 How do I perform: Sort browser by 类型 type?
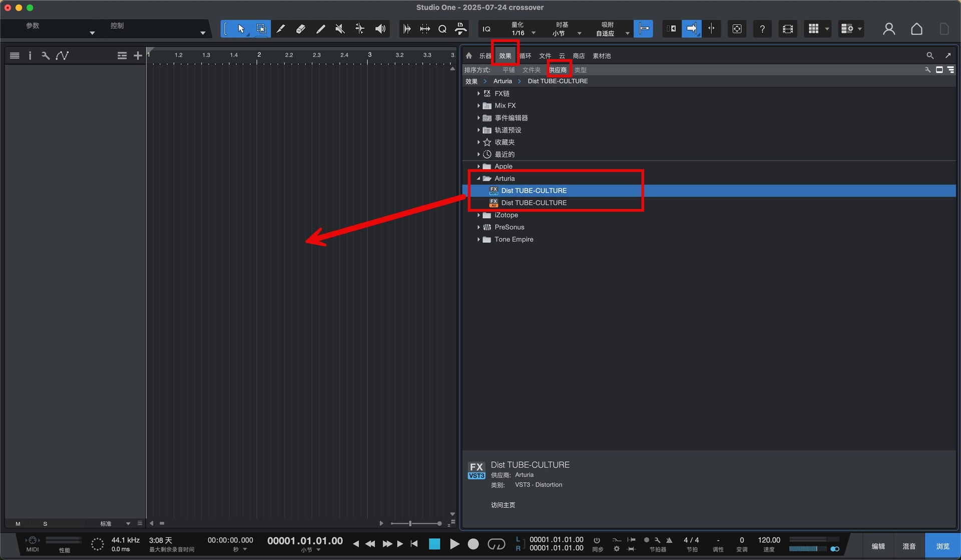(581, 70)
